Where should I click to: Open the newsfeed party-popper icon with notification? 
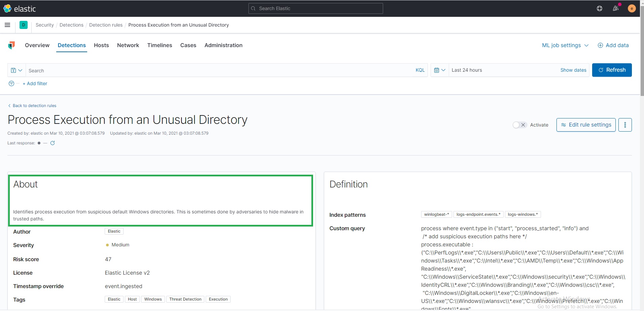616,8
